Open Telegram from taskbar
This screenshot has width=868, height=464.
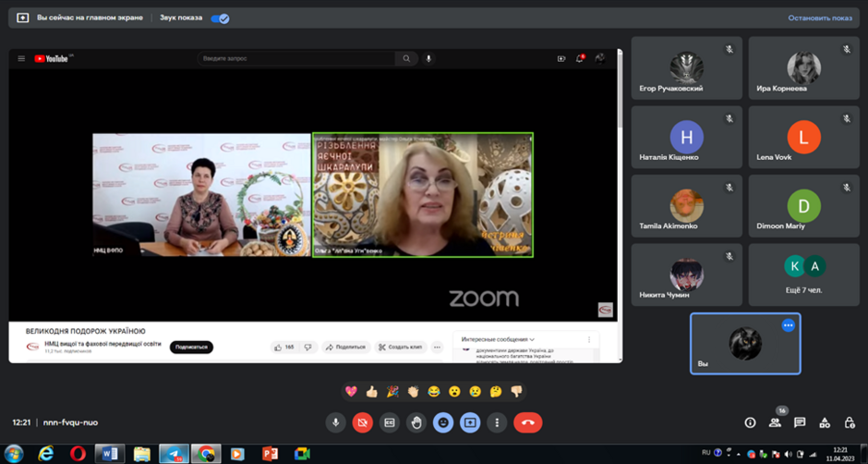tap(174, 454)
